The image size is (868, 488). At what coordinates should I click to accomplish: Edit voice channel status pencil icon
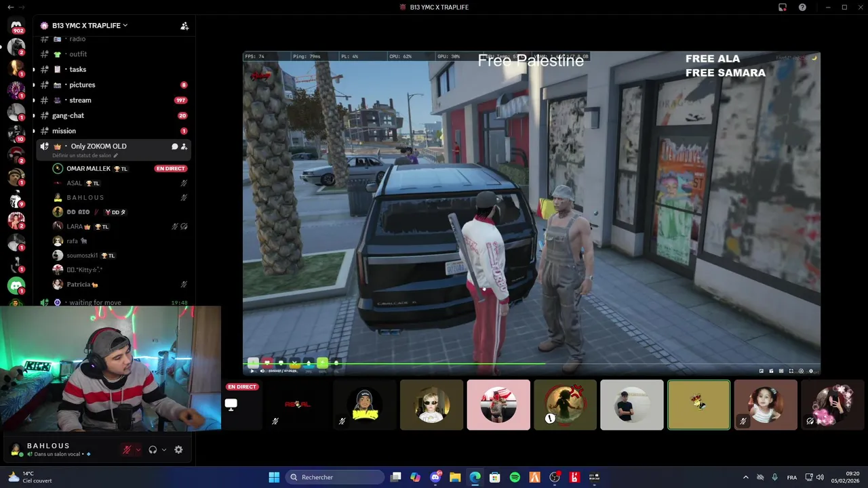pos(115,156)
